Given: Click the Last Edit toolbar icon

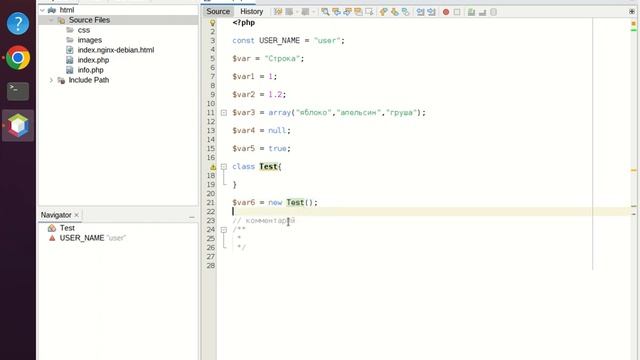Looking at the screenshot, I should (278, 12).
